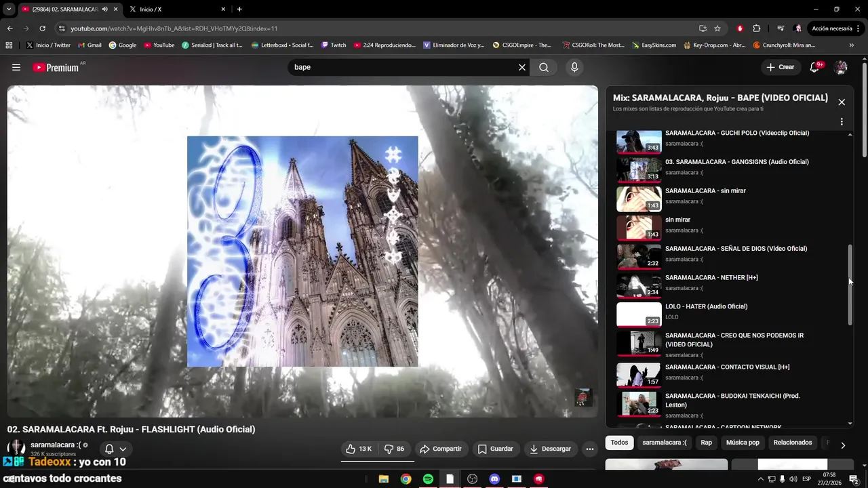Select the Todos filter chip
The width and height of the screenshot is (868, 488).
coord(619,443)
